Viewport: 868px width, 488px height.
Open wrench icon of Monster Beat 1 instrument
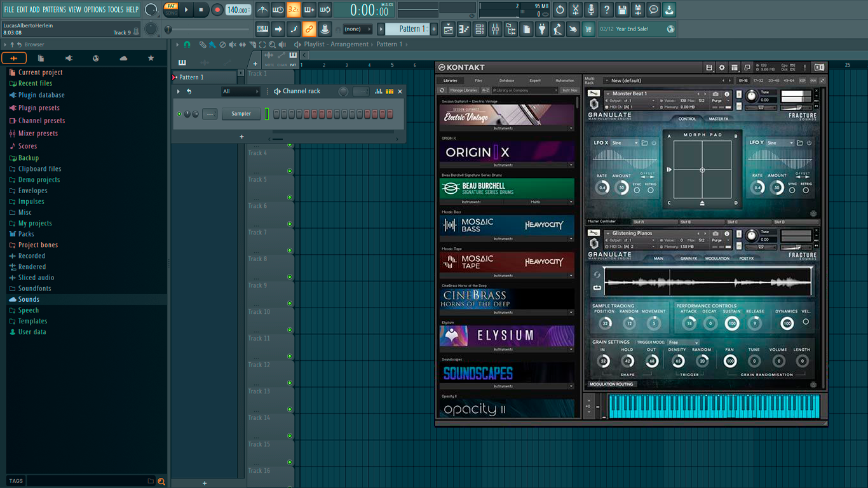pos(593,94)
